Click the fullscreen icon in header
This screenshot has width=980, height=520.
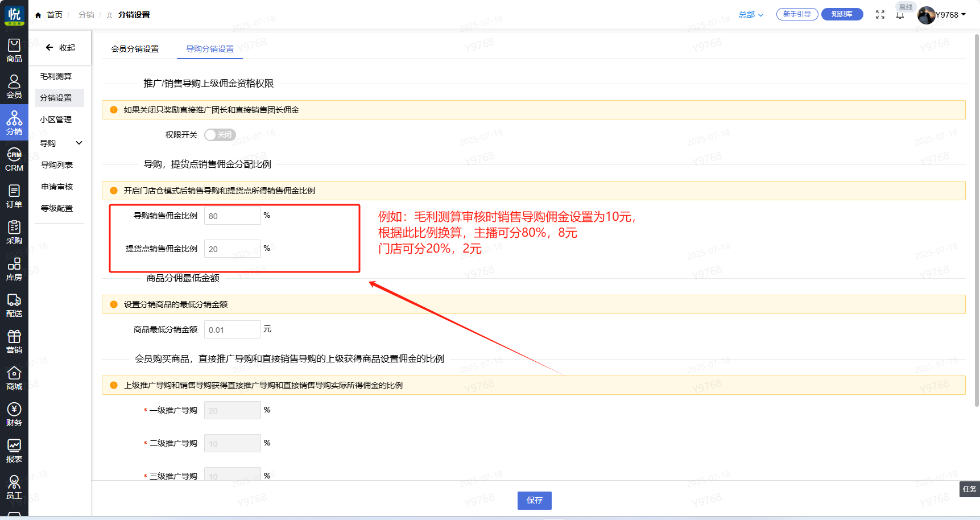coord(880,15)
